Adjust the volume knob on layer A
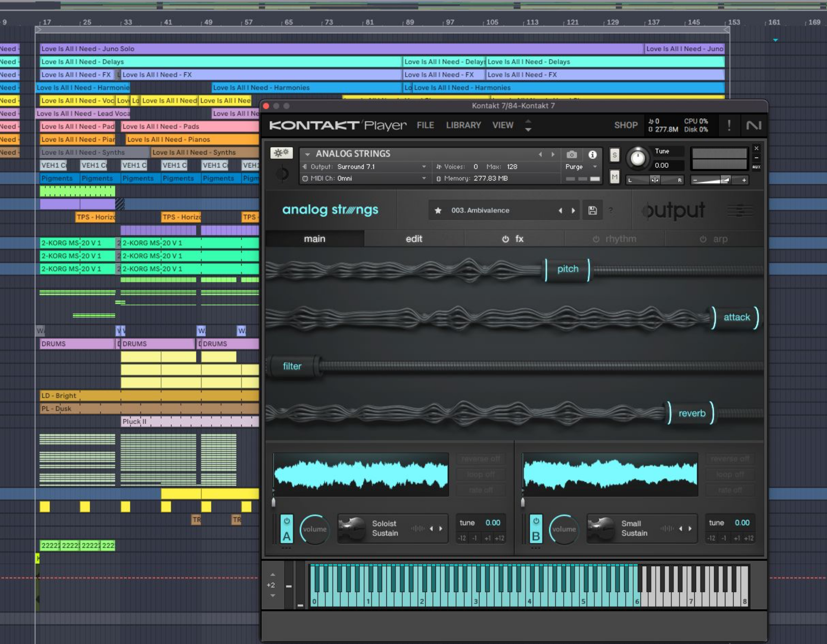Screen dimensions: 827x644 click(314, 529)
